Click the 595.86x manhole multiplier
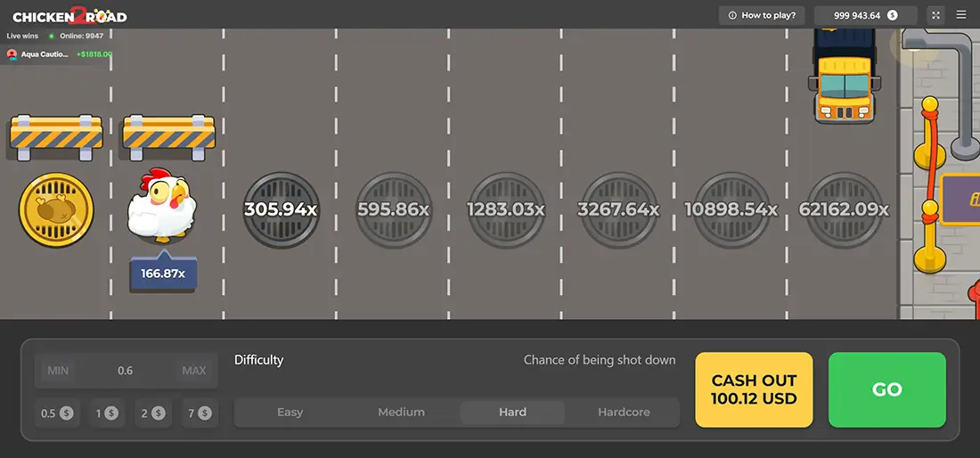980x458 pixels. click(x=394, y=209)
